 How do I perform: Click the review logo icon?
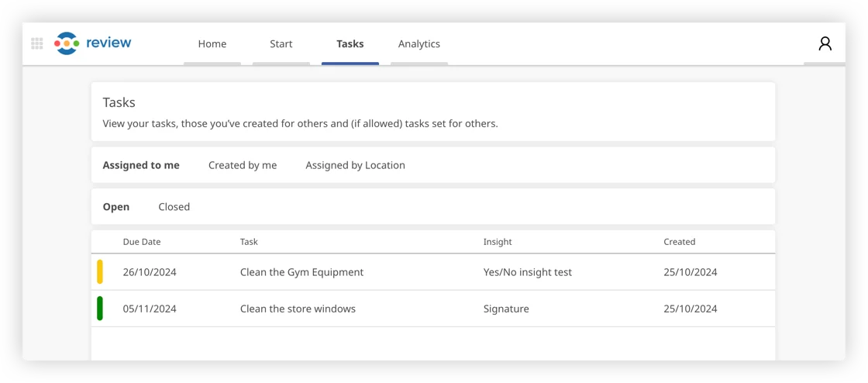click(x=67, y=43)
